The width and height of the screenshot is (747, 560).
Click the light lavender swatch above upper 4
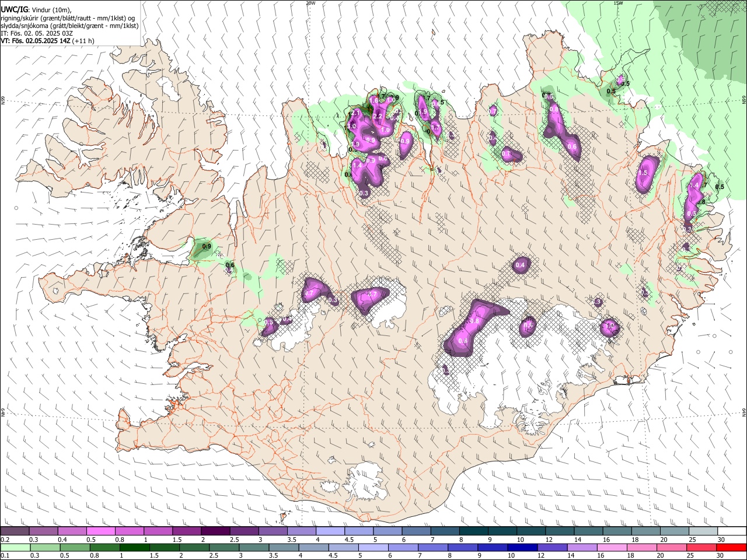(330, 531)
